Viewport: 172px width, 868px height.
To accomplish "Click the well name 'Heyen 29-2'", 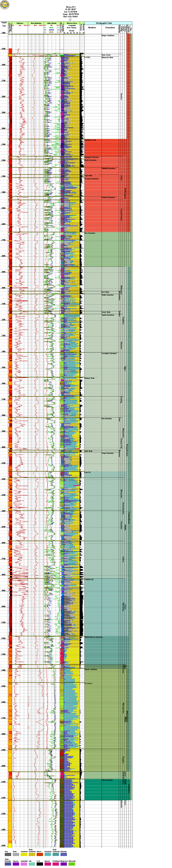I will coord(70,7).
